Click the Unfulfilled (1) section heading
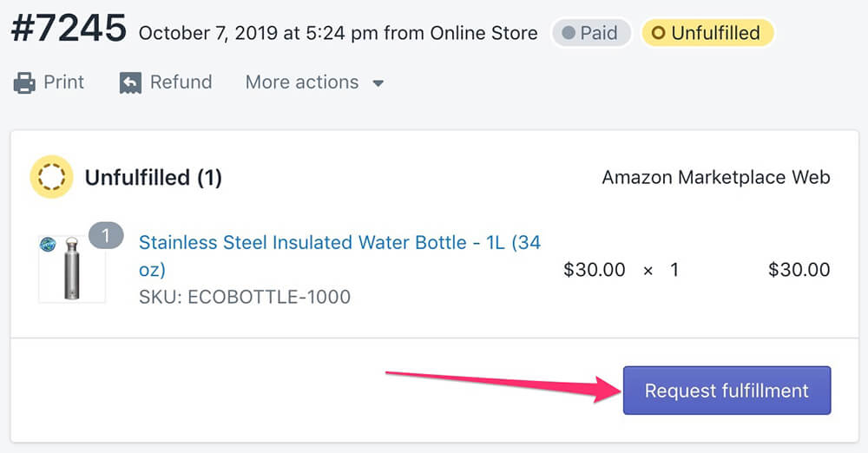This screenshot has height=453, width=868. coord(153,178)
